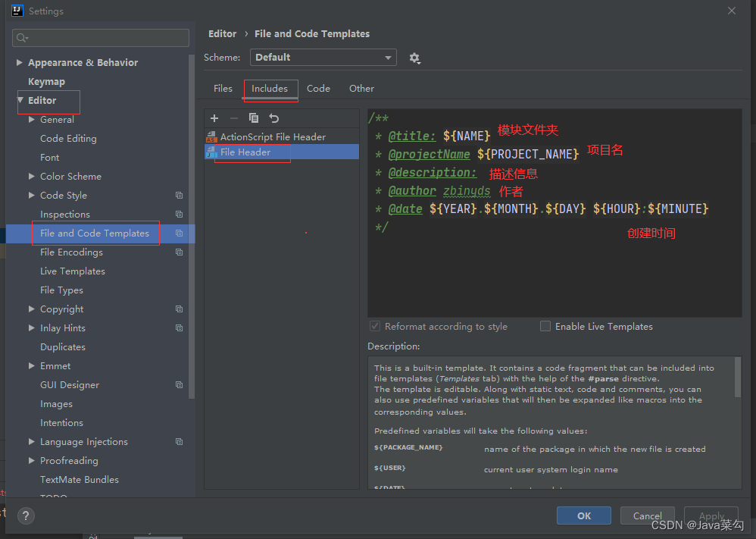Focus the settings search field

(x=101, y=38)
